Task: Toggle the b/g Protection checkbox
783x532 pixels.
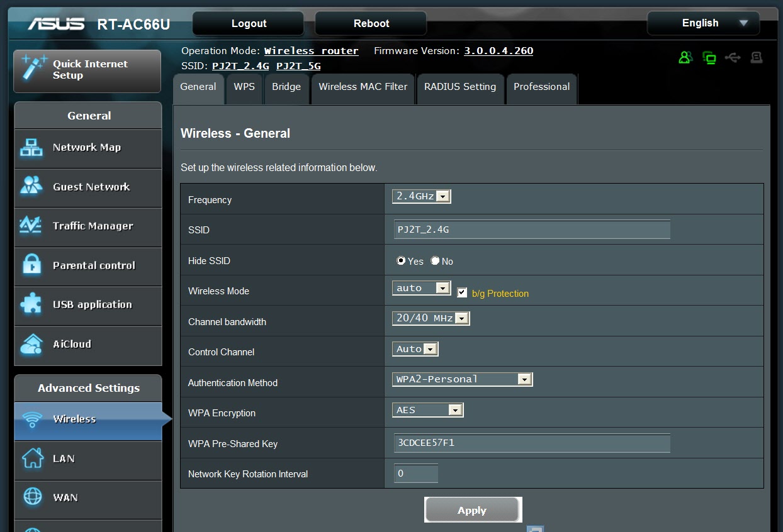Action: coord(462,292)
